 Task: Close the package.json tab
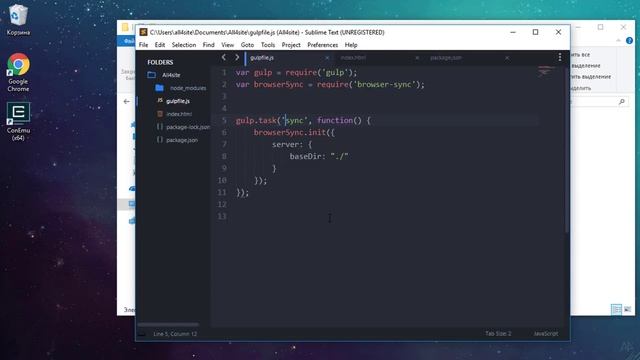click(x=507, y=58)
